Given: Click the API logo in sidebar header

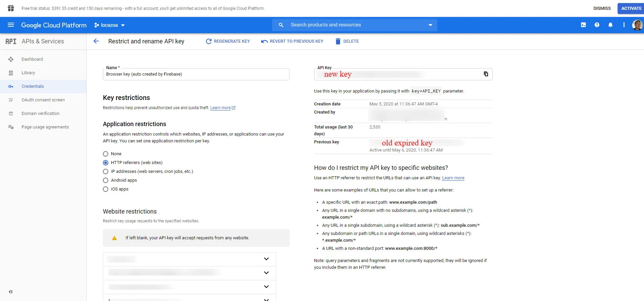Looking at the screenshot, I should pyautogui.click(x=11, y=41).
